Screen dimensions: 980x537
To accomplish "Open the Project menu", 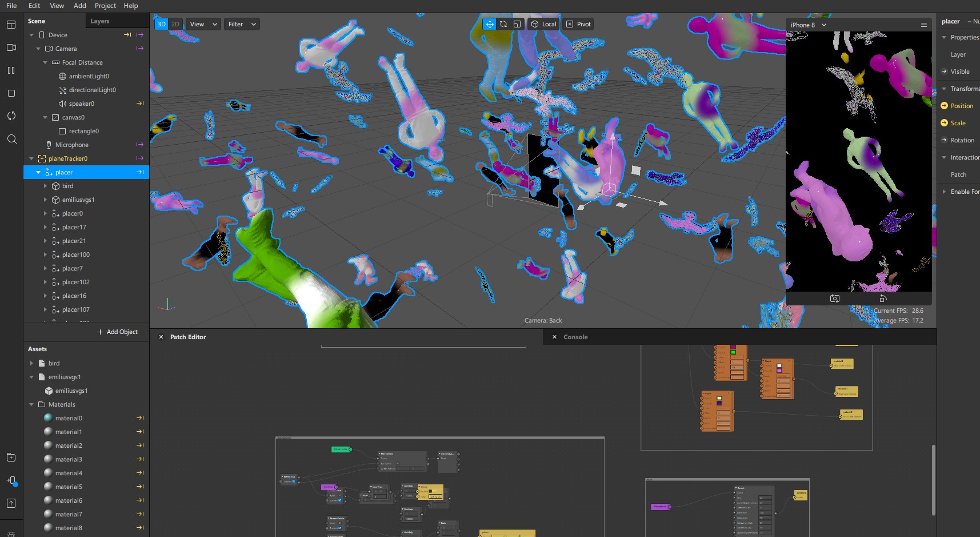I will [105, 6].
